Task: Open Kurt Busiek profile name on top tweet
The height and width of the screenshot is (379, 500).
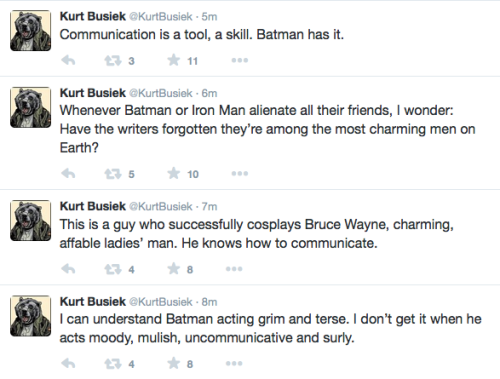Action: (93, 16)
